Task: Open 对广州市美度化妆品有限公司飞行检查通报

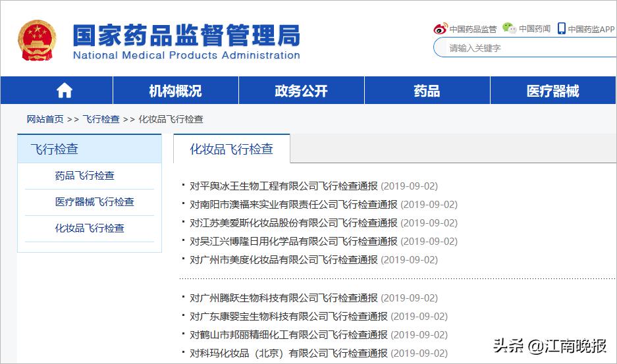Action: pyautogui.click(x=283, y=260)
